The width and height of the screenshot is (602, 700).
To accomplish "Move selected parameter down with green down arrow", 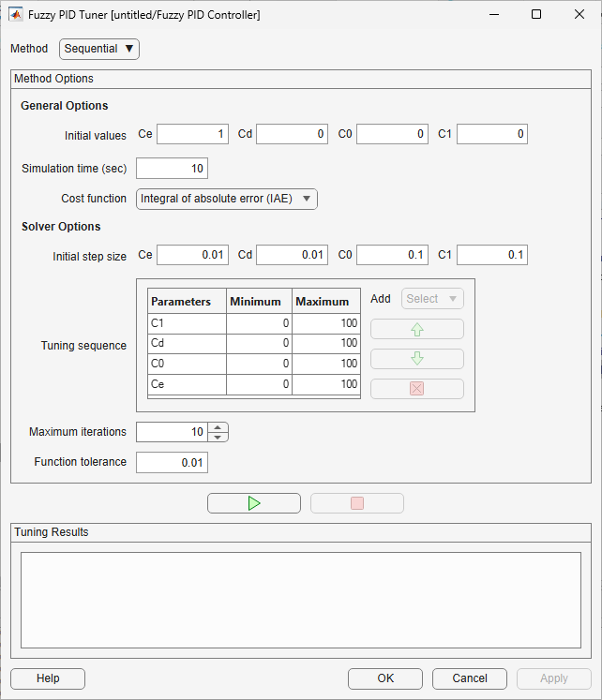I will (x=417, y=359).
